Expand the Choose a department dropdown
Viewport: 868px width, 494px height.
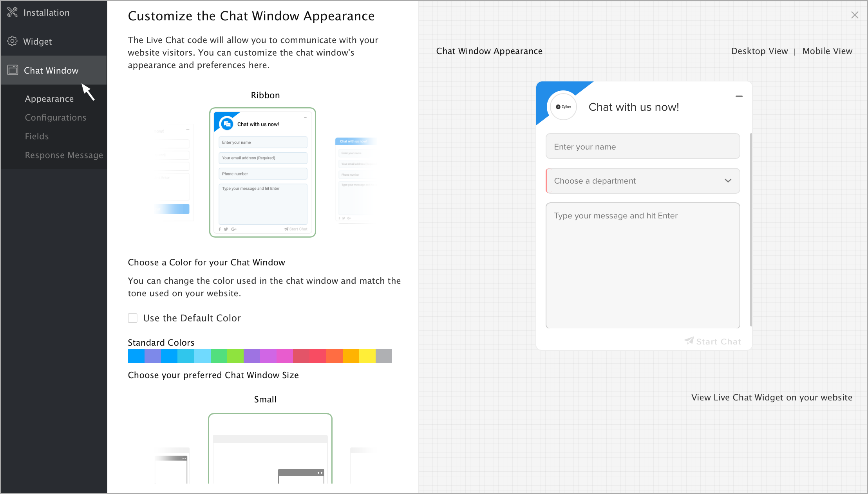point(643,181)
